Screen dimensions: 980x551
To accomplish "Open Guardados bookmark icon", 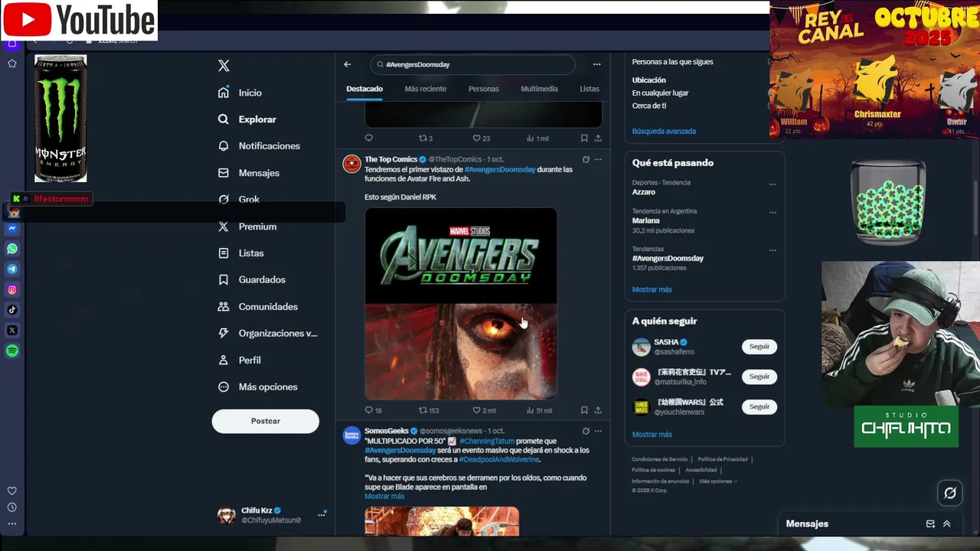I will click(224, 280).
